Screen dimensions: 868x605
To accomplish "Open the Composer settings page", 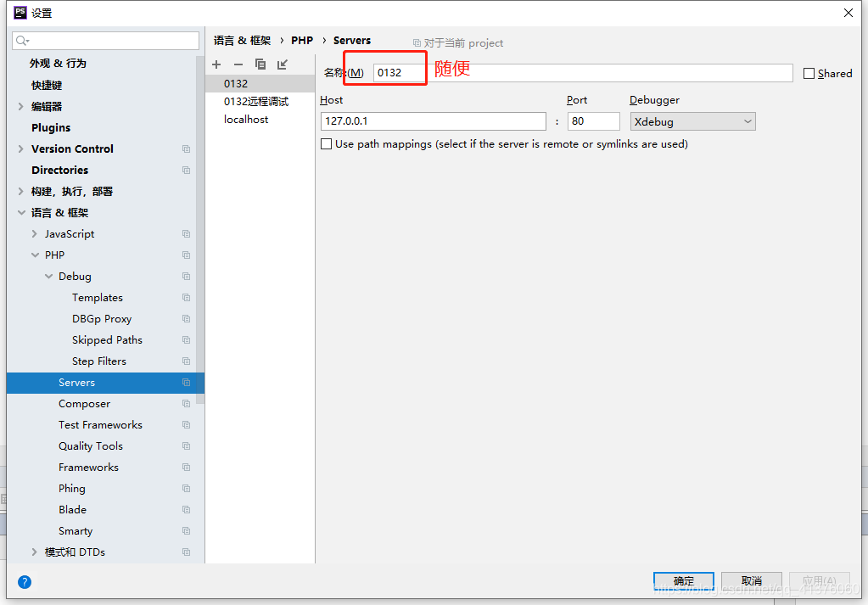I will click(84, 404).
